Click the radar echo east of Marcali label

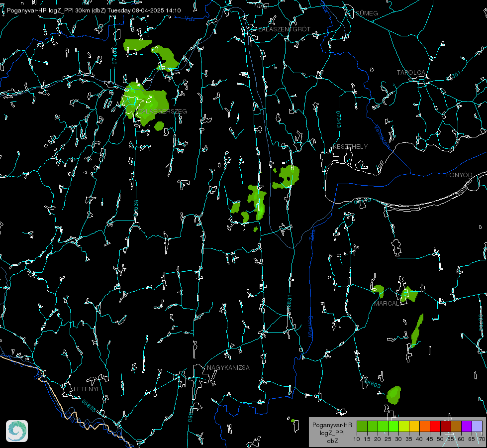(x=409, y=294)
